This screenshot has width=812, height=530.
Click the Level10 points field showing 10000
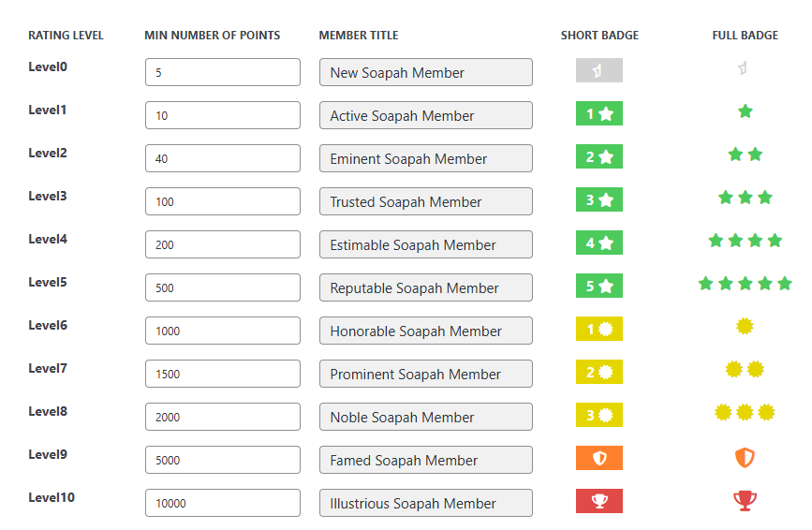coord(223,503)
